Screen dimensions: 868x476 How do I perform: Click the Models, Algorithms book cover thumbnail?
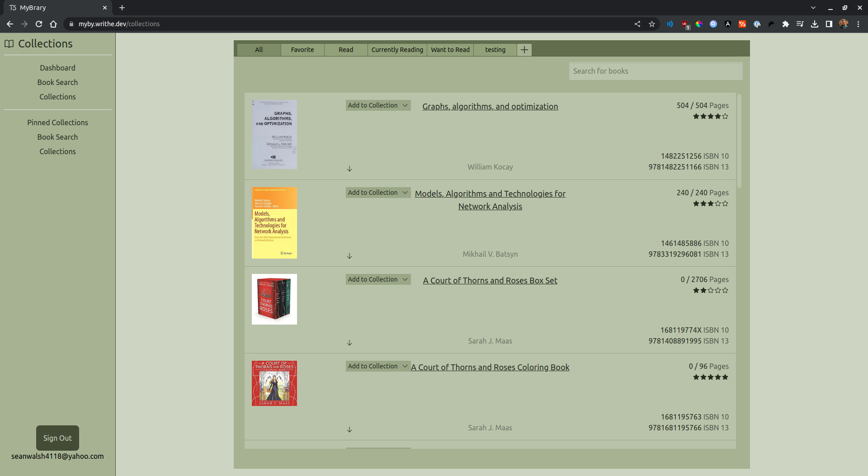tap(274, 223)
